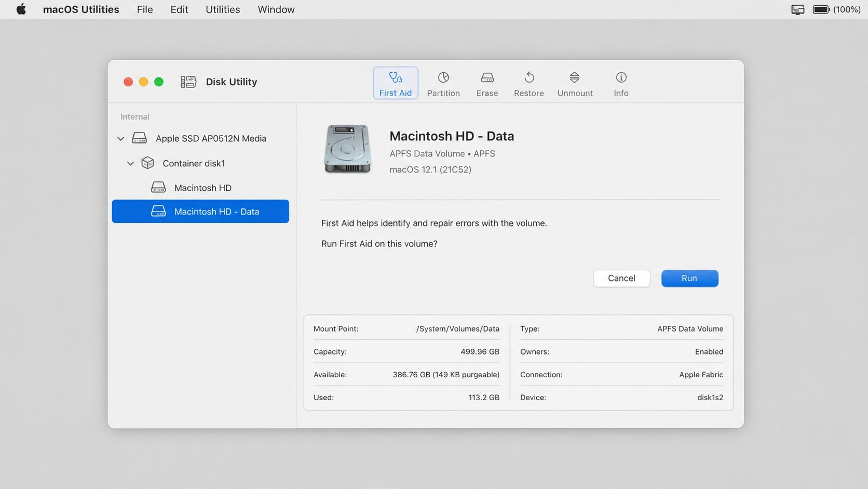The width and height of the screenshot is (868, 489).
Task: Open the Edit menu
Action: tap(179, 9)
